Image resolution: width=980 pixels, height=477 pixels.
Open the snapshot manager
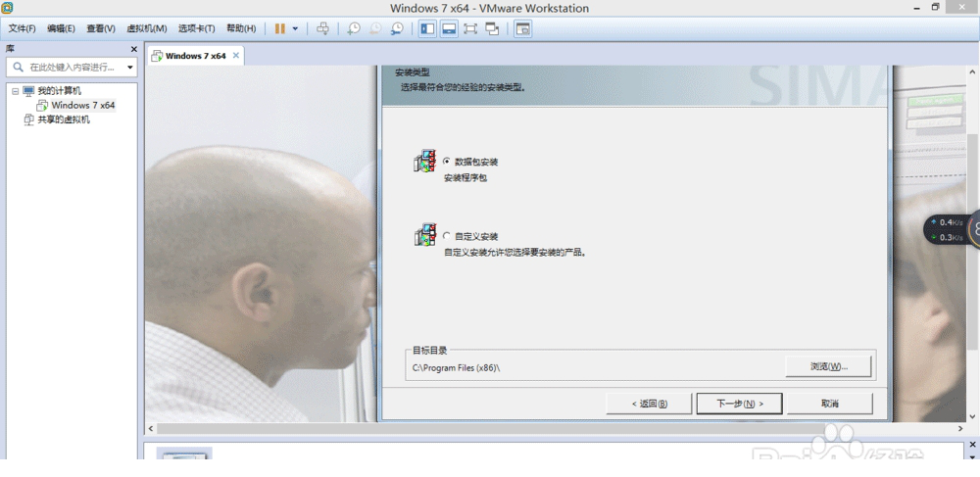click(397, 28)
